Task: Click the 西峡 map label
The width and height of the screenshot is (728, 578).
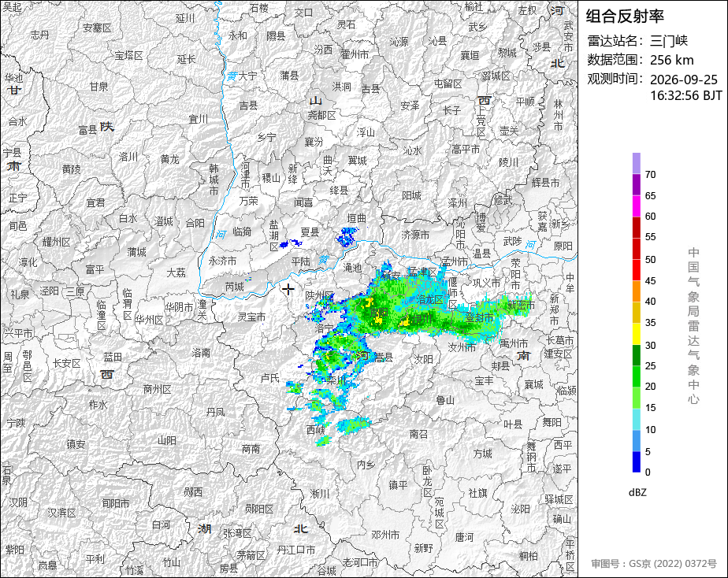Action: click(316, 430)
